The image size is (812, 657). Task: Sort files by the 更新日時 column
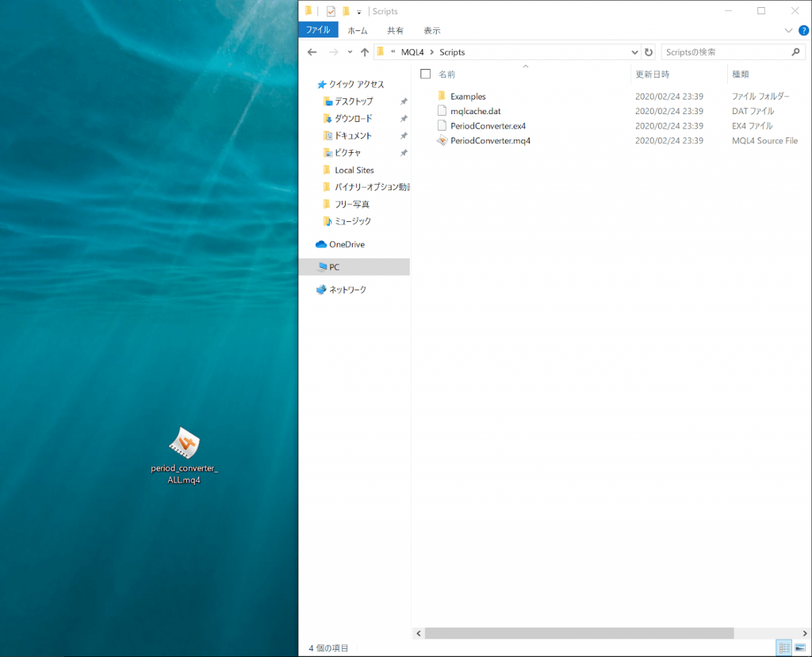pyautogui.click(x=653, y=74)
